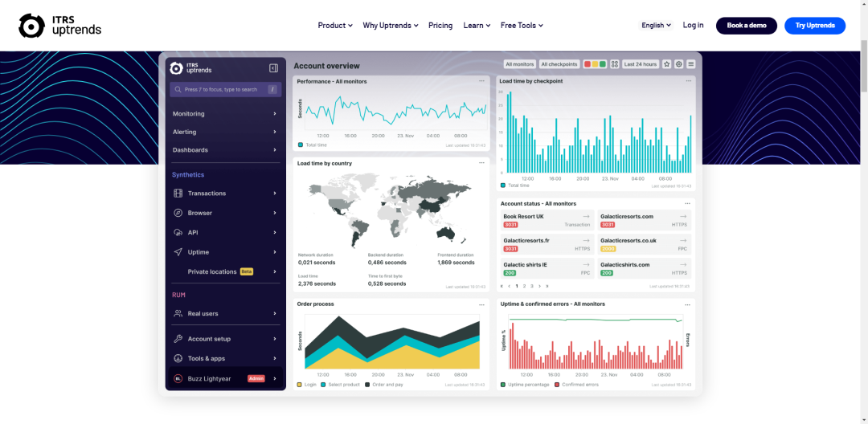Click the ITRS Uptrends site logo

[60, 26]
